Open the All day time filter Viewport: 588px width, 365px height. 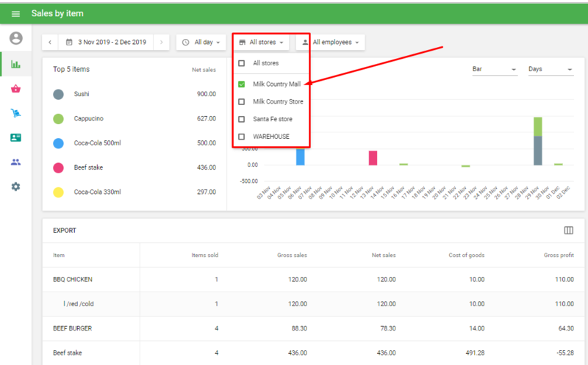[201, 43]
